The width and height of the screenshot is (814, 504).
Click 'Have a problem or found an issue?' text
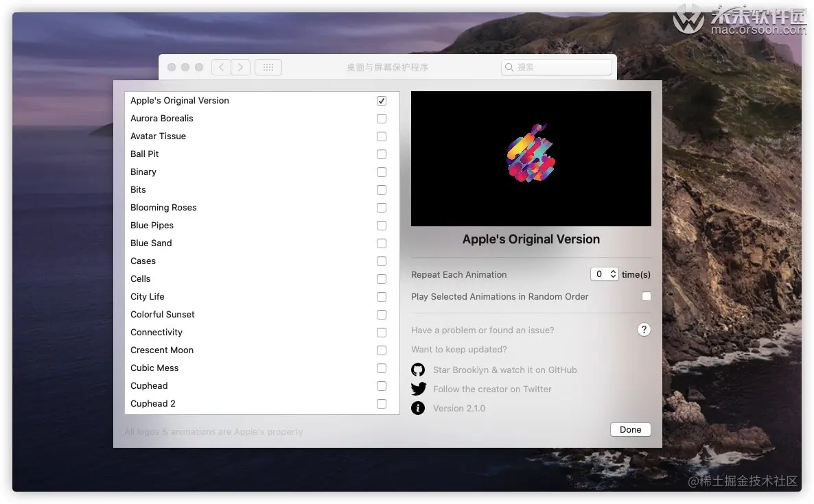[x=482, y=330]
